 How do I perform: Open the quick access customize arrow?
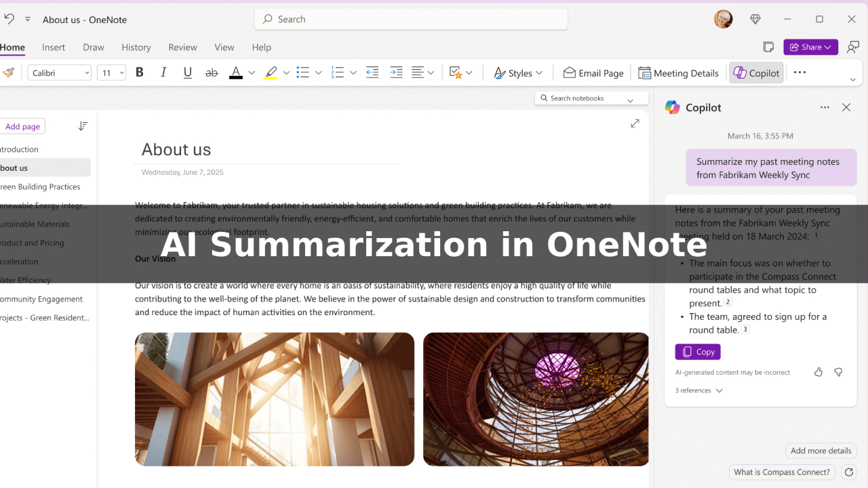28,19
